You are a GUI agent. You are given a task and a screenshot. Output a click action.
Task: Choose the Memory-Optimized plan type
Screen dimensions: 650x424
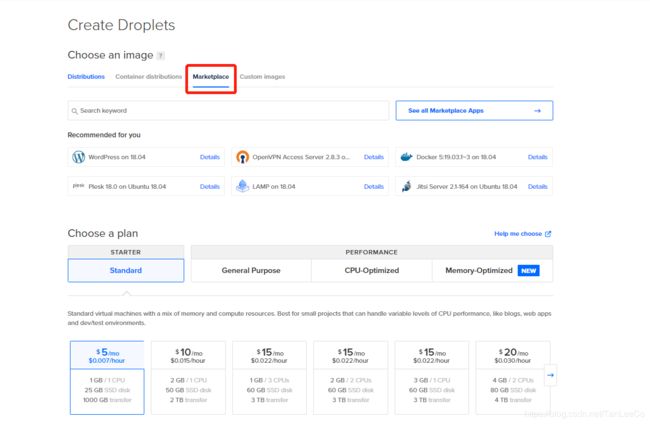click(492, 270)
